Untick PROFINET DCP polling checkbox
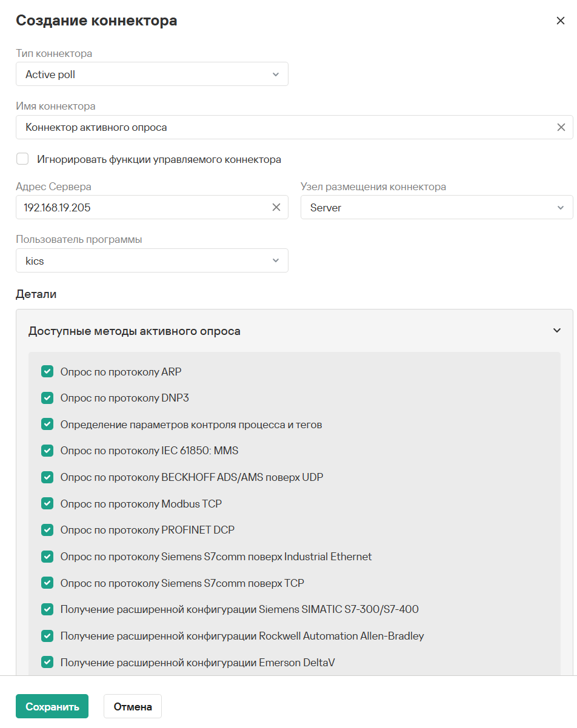 [x=47, y=530]
